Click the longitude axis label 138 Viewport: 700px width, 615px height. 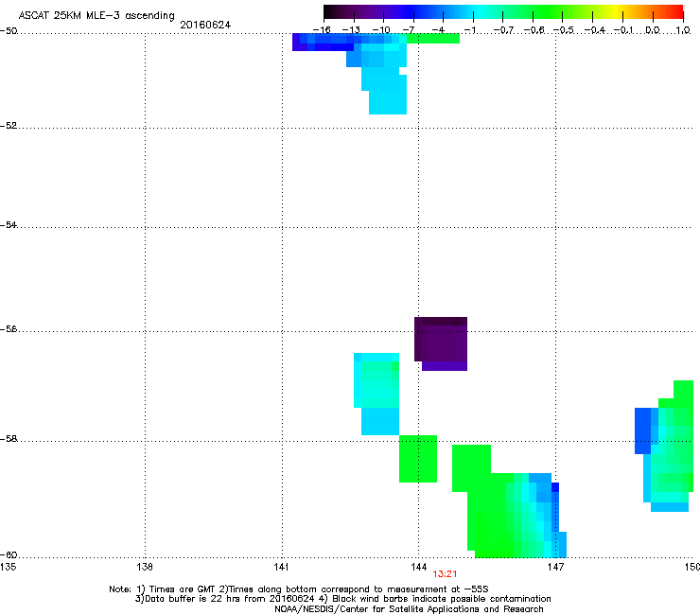click(x=145, y=567)
